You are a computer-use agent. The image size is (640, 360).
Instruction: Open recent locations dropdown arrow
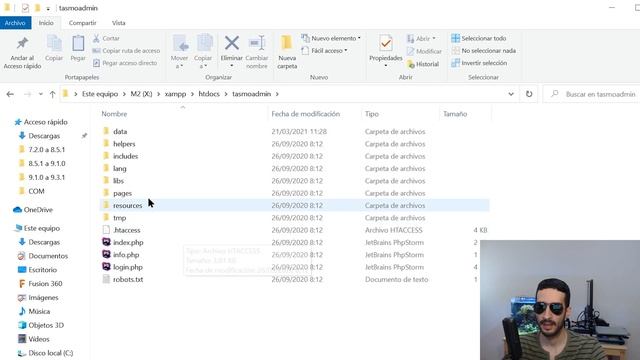click(40, 94)
